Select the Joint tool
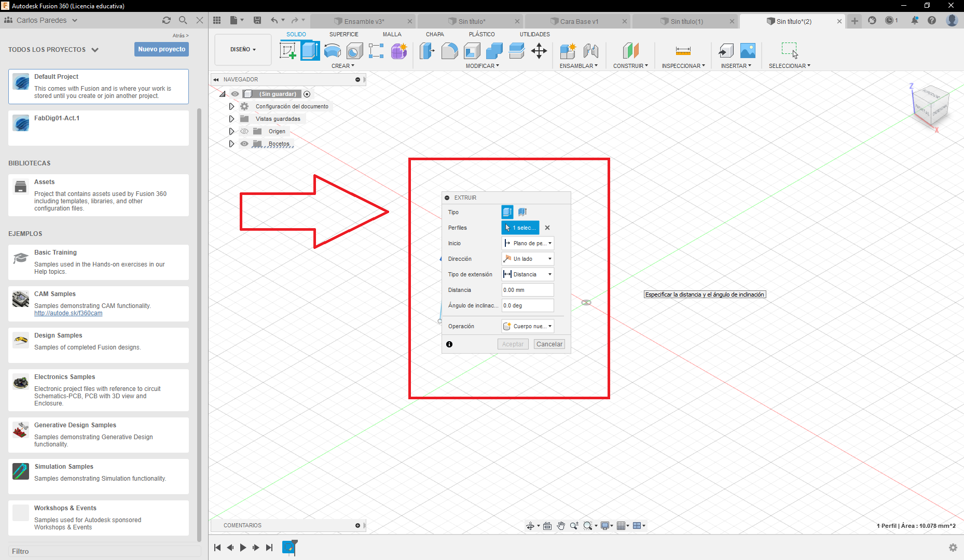964x560 pixels. [591, 51]
